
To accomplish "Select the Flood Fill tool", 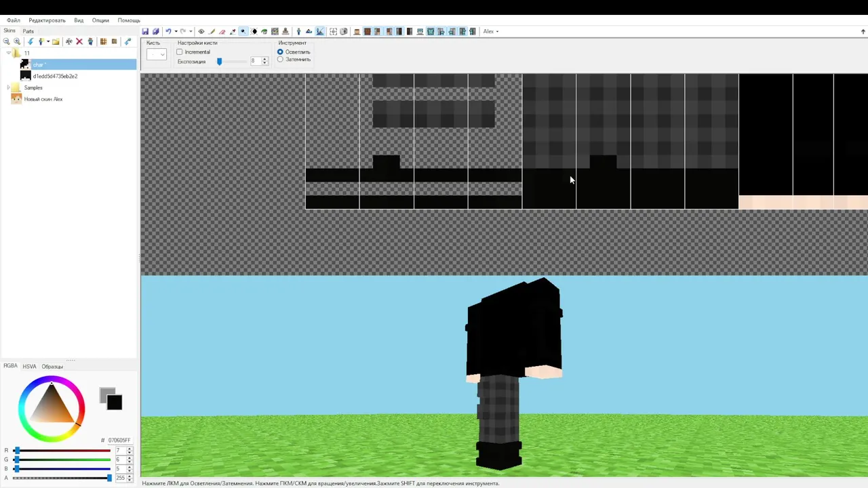I will 264,31.
